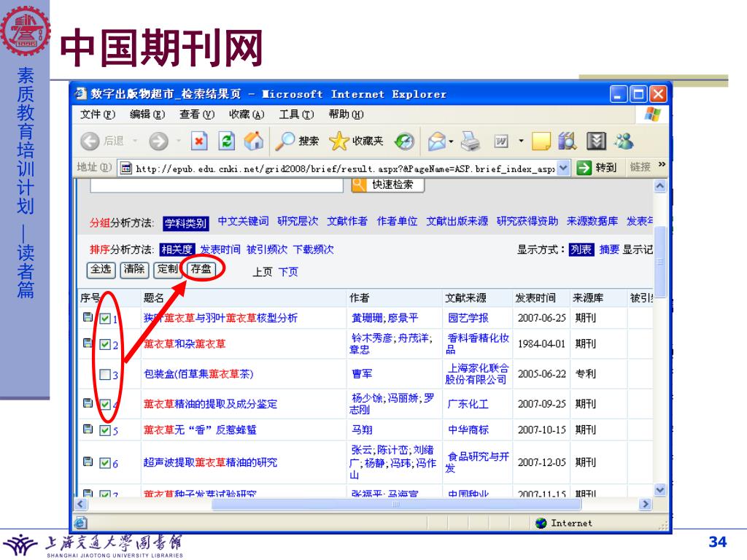Open the Mail button dropdown arrow
The width and height of the screenshot is (747, 560).
point(450,141)
